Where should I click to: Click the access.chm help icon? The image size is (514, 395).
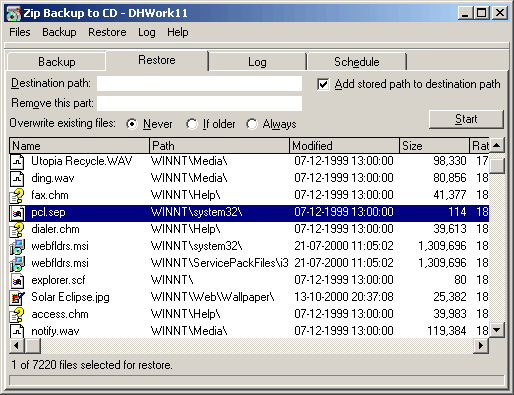[x=17, y=315]
